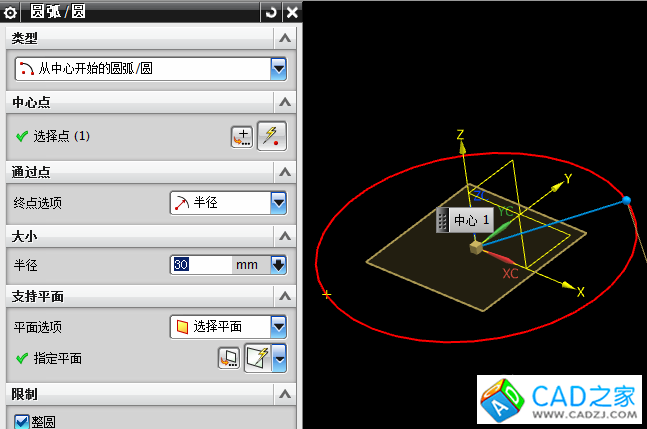The width and height of the screenshot is (647, 429).
Task: Click the 半径 value input field
Action: [200, 265]
